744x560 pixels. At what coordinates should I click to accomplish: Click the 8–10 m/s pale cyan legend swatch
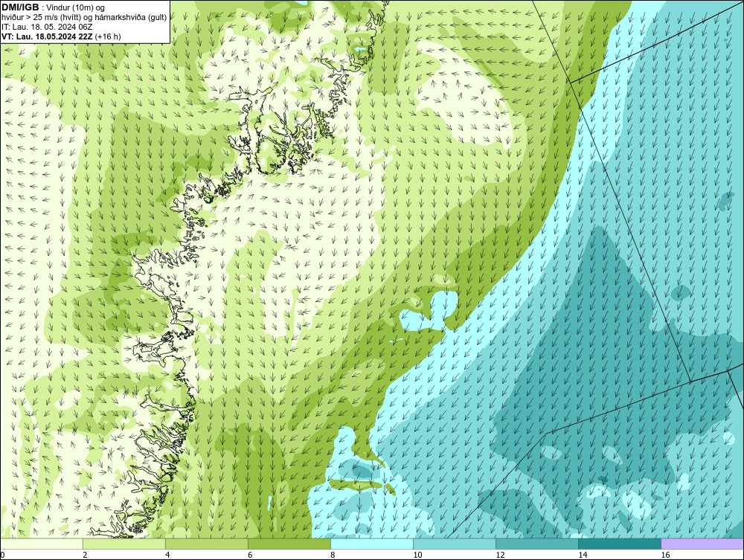click(x=371, y=544)
